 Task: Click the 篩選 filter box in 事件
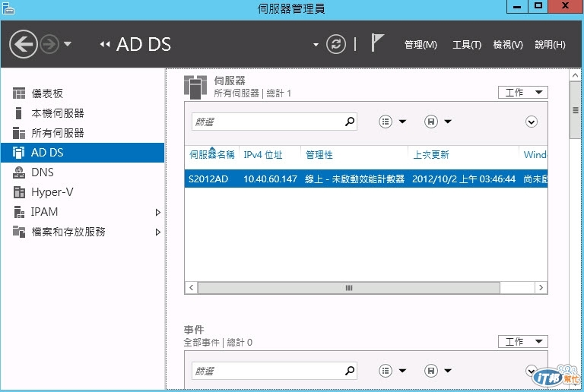tap(275, 371)
